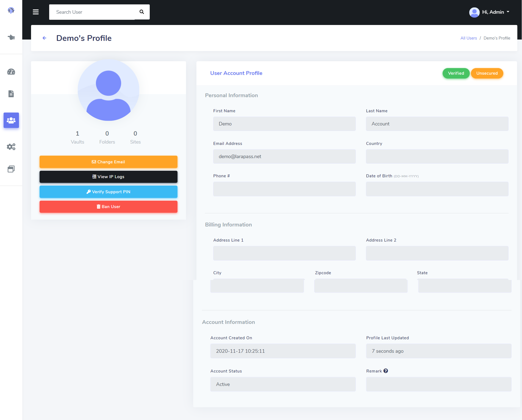The width and height of the screenshot is (522, 420).
Task: Click the Country field
Action: [437, 156]
